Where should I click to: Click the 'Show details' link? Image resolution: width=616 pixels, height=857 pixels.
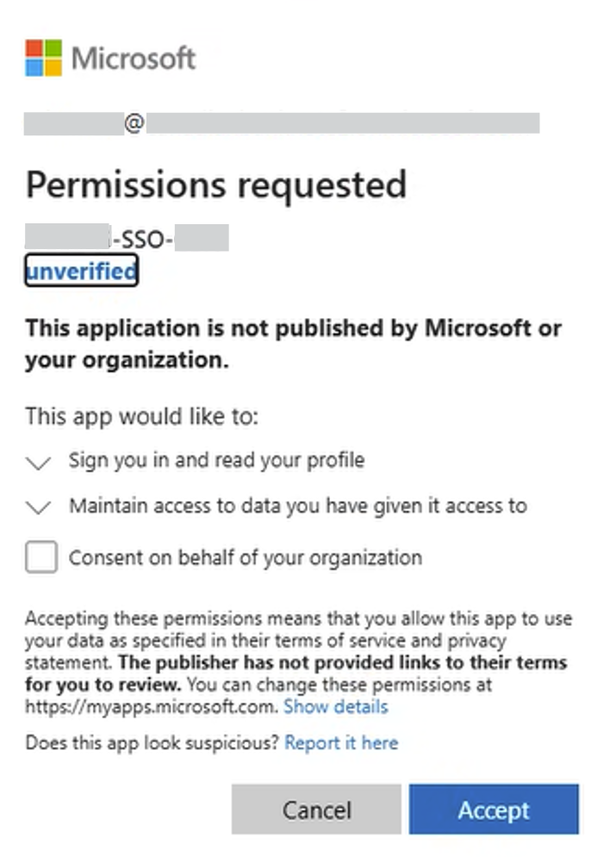335,707
